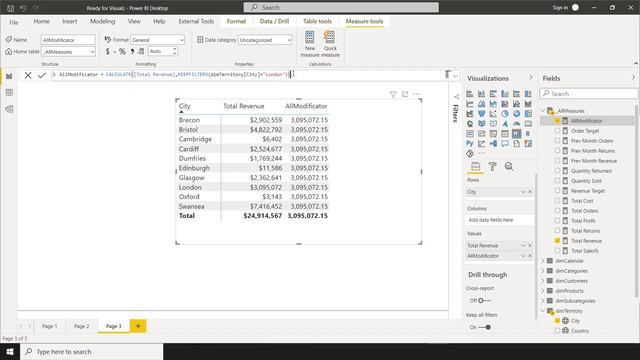Check the Country field checkbox
Viewport: 640px width, 360px height.
(557, 331)
